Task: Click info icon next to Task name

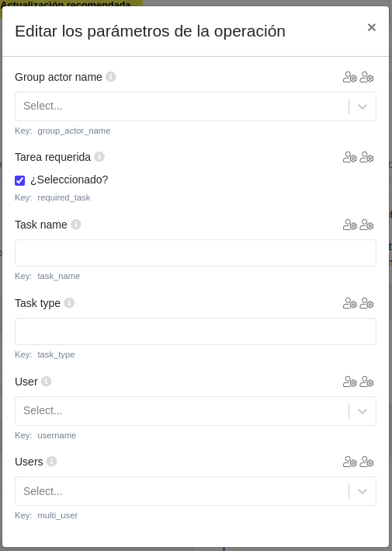Action: [x=76, y=224]
